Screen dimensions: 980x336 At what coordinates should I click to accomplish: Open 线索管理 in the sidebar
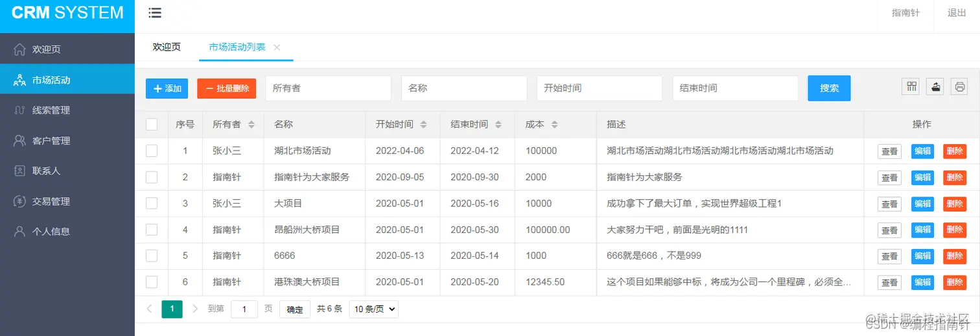pyautogui.click(x=67, y=110)
